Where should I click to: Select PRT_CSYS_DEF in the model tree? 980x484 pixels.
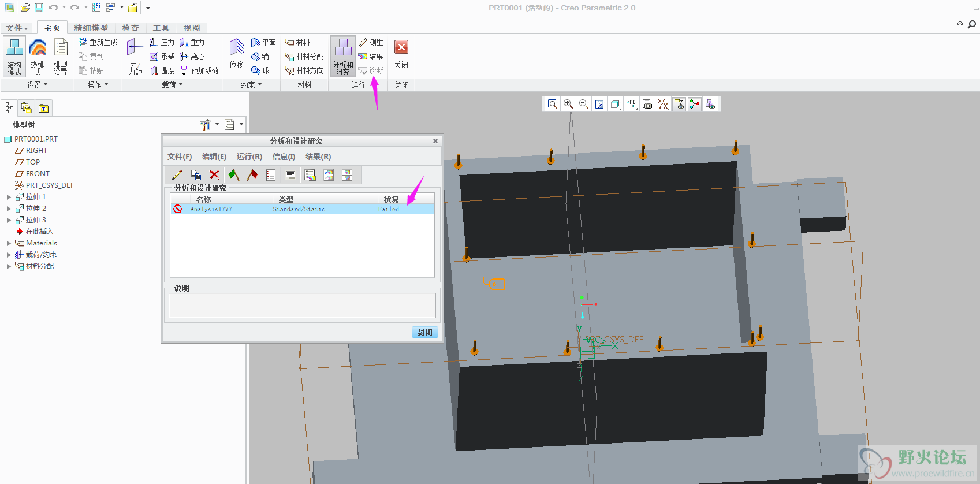click(x=44, y=185)
